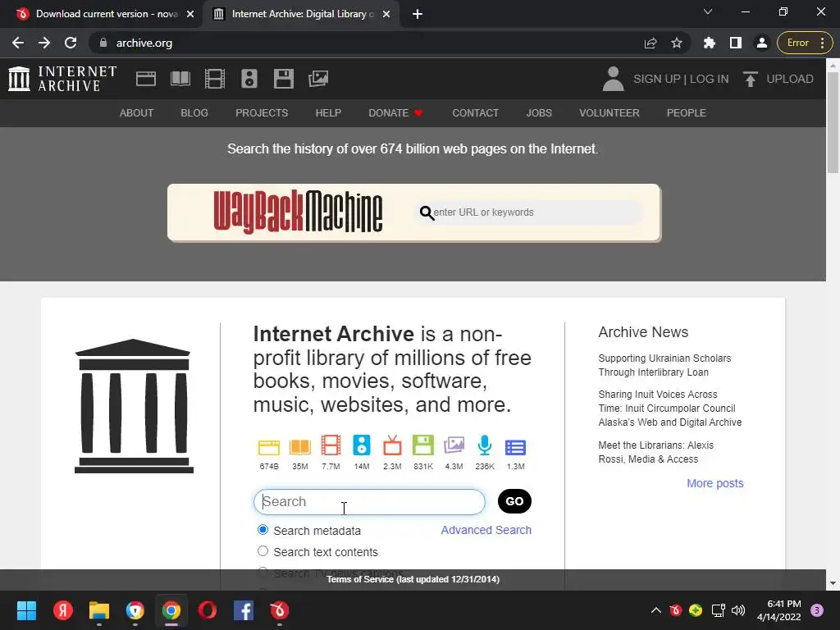Screen dimensions: 840x630
Task: Click the LOG IN link
Action: coord(710,79)
